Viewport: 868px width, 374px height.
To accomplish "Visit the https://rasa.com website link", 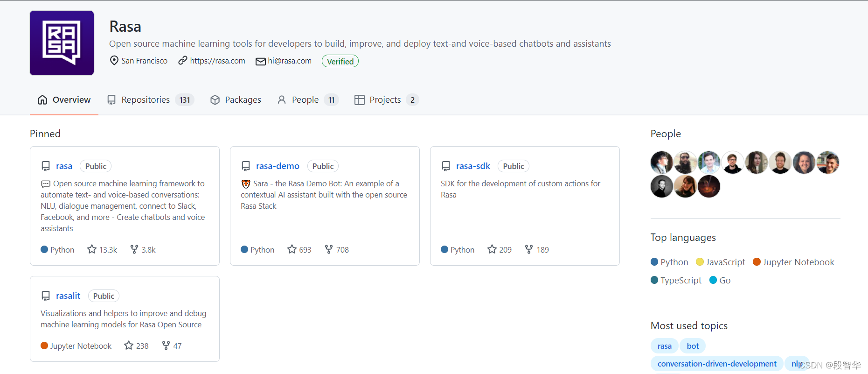I will [x=217, y=61].
